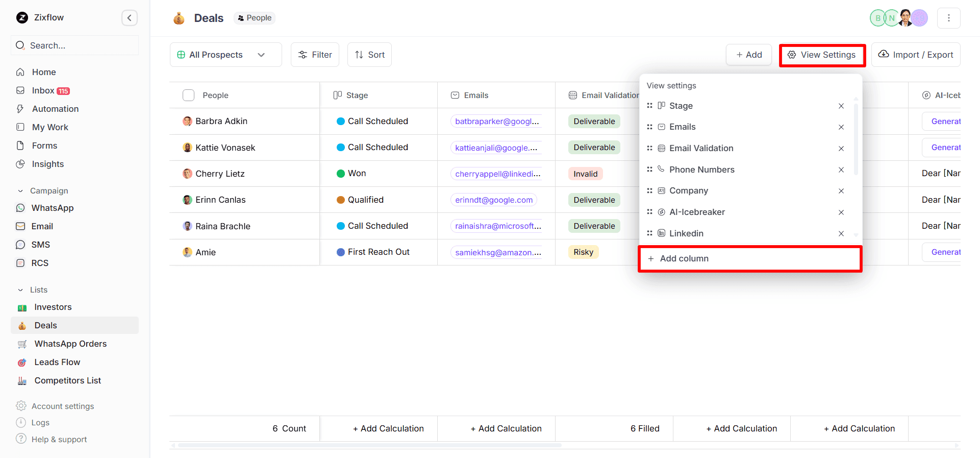Open the 6 Filled calculation
The image size is (980, 458).
tap(645, 428)
